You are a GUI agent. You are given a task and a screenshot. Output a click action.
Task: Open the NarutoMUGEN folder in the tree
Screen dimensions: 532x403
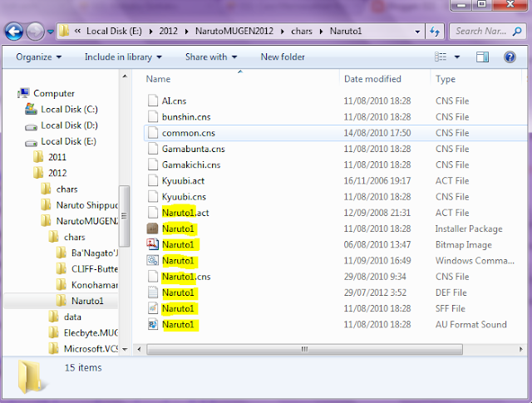[x=86, y=221]
